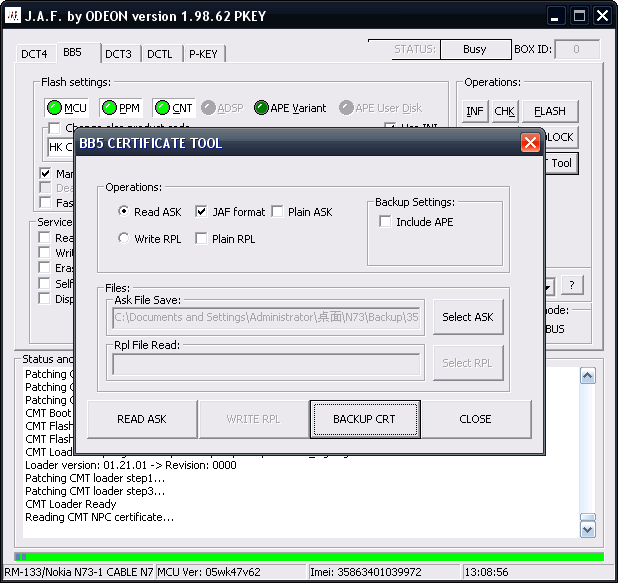
Task: Click the log scrollbar down arrow
Action: coord(587,529)
